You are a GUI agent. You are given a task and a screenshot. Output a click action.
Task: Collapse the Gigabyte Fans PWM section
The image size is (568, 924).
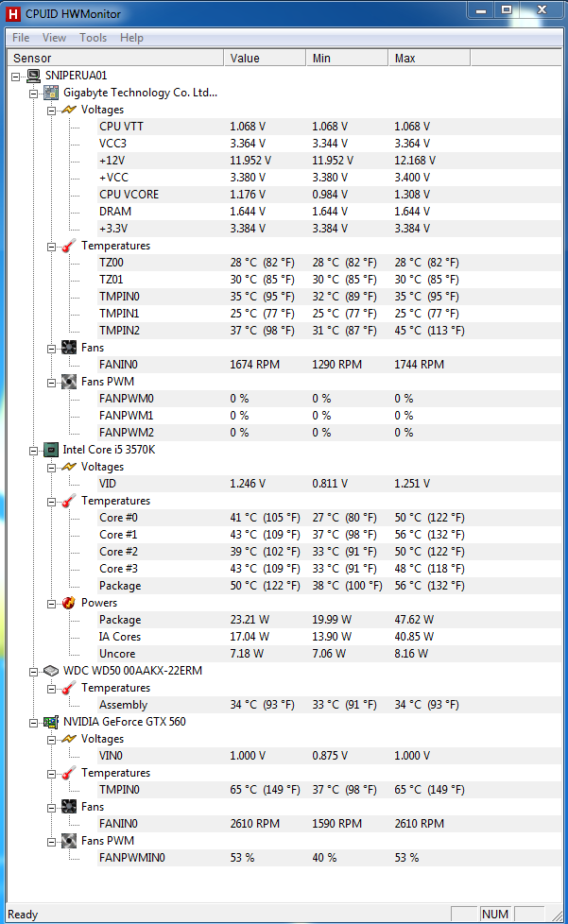51,383
